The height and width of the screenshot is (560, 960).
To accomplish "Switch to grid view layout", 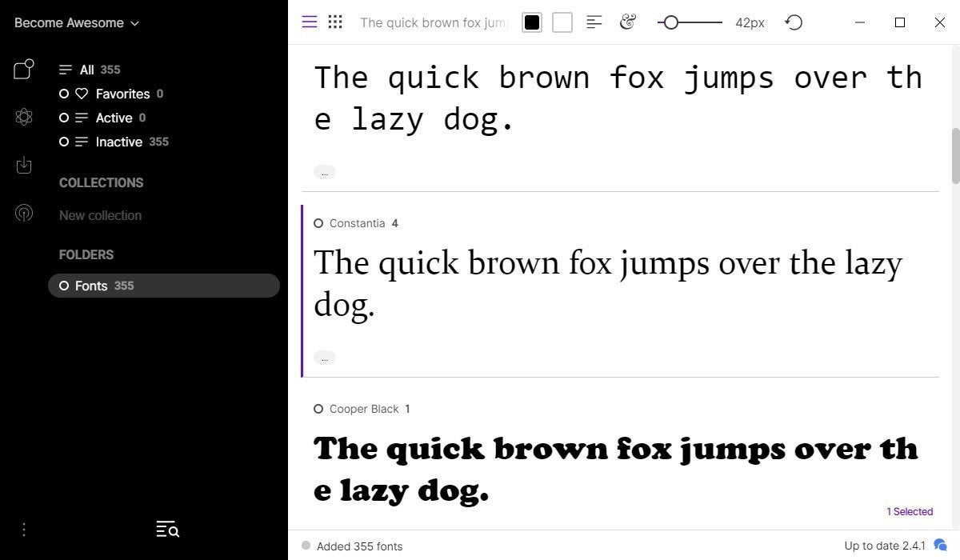I will [x=335, y=22].
